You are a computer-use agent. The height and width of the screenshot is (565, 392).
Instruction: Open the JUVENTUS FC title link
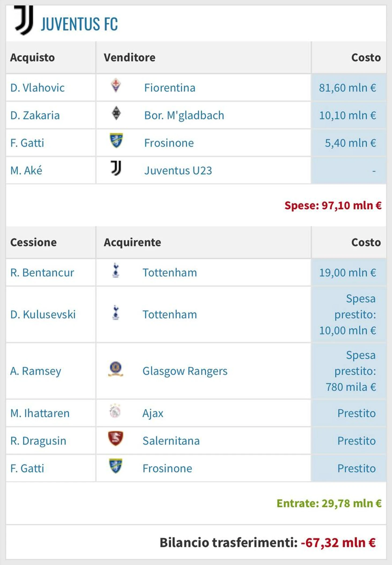[79, 24]
